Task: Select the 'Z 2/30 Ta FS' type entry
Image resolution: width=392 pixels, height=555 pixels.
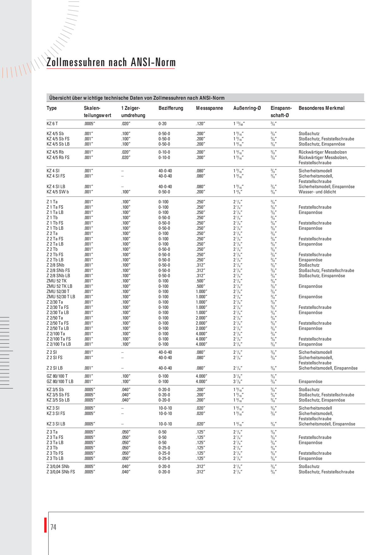Action: click(x=58, y=307)
